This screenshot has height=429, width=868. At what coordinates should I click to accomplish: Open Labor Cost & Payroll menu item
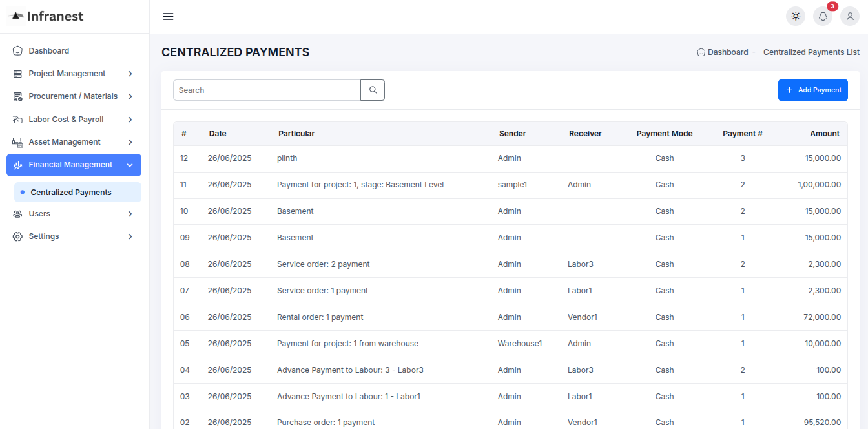click(74, 120)
